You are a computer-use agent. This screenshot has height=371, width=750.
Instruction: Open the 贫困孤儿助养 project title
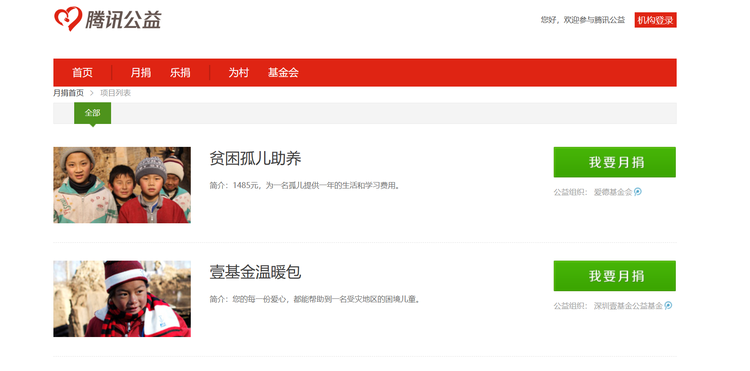(255, 158)
